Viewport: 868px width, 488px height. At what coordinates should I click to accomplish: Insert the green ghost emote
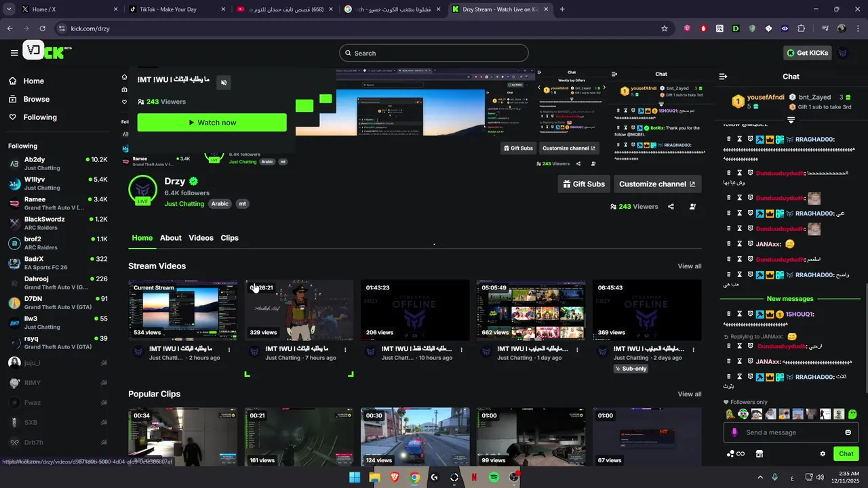pyautogui.click(x=852, y=414)
